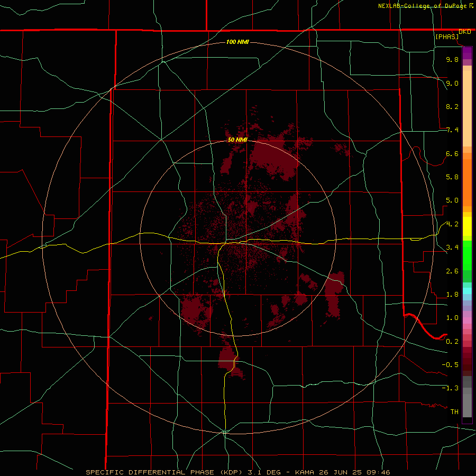Pick the pink swatch beside 1.0
Screen dimensions: 476x476
[x=467, y=321]
